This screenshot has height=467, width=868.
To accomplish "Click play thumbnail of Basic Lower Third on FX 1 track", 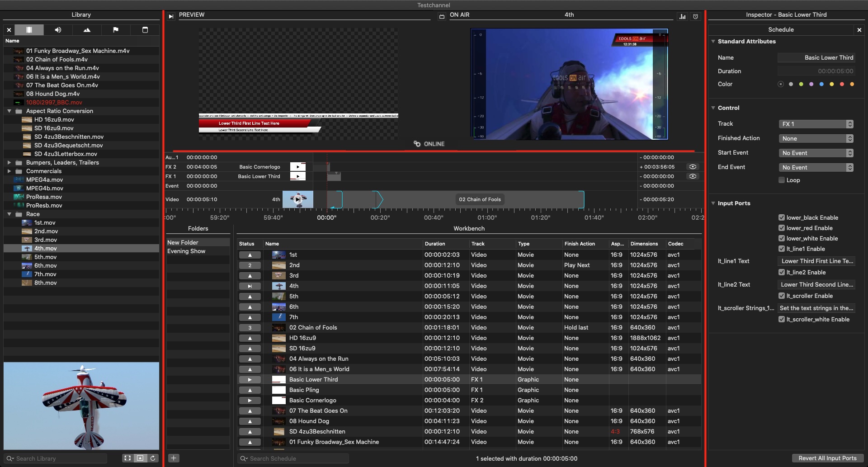I will [298, 176].
